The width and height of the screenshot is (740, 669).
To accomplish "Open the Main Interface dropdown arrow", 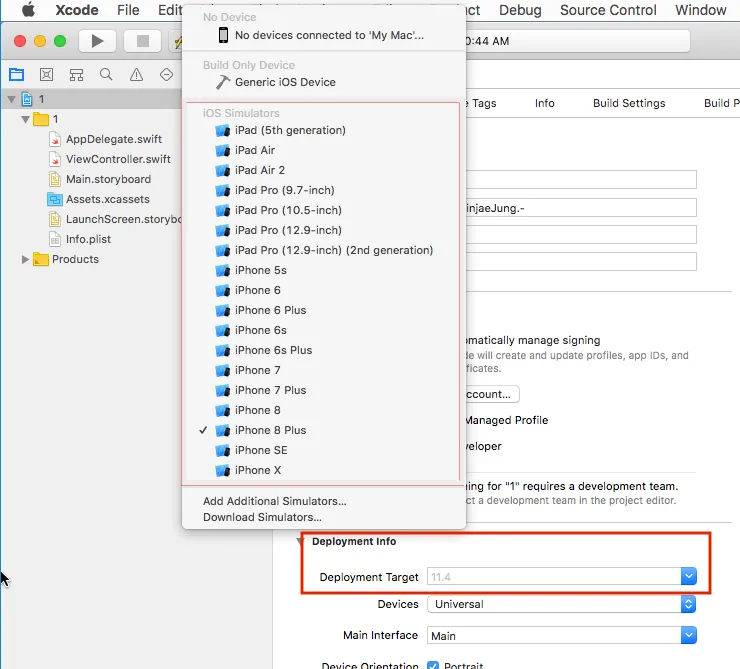I will [689, 636].
